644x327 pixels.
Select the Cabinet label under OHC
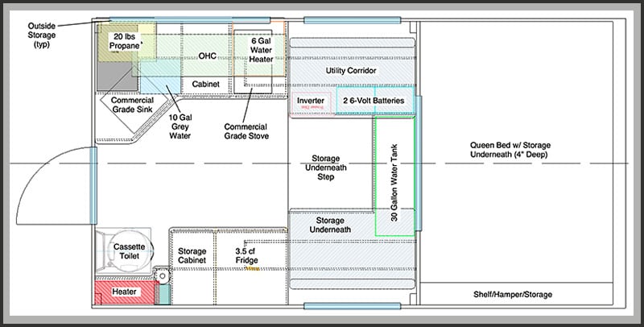[x=206, y=85]
